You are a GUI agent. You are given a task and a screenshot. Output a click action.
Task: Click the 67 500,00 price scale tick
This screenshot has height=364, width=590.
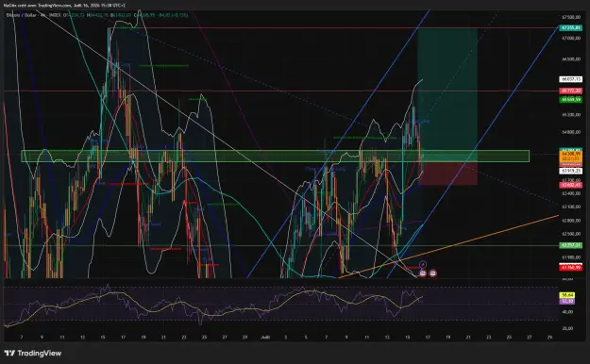[x=570, y=17]
